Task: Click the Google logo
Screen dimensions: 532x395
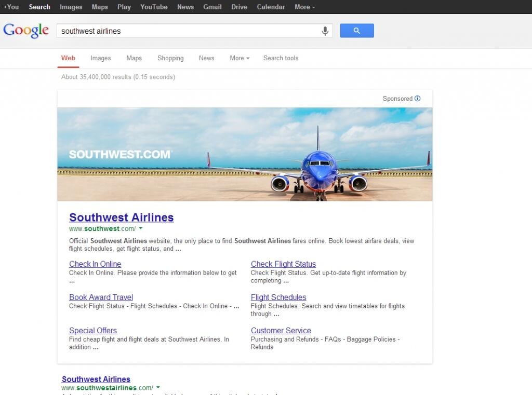Action: point(26,31)
